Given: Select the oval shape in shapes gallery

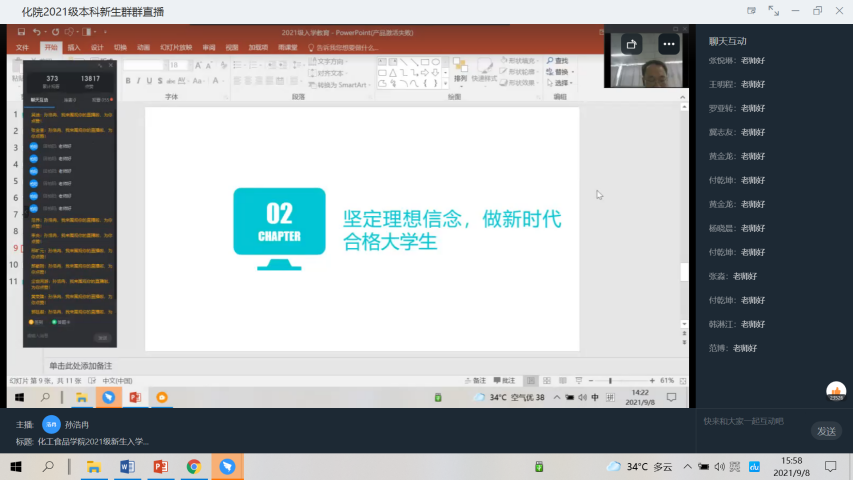Looking at the screenshot, I should [x=436, y=62].
